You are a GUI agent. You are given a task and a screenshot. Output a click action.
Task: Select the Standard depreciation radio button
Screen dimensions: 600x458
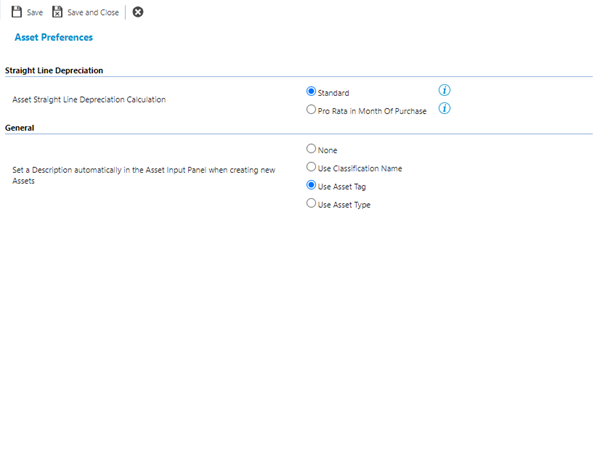[x=311, y=91]
